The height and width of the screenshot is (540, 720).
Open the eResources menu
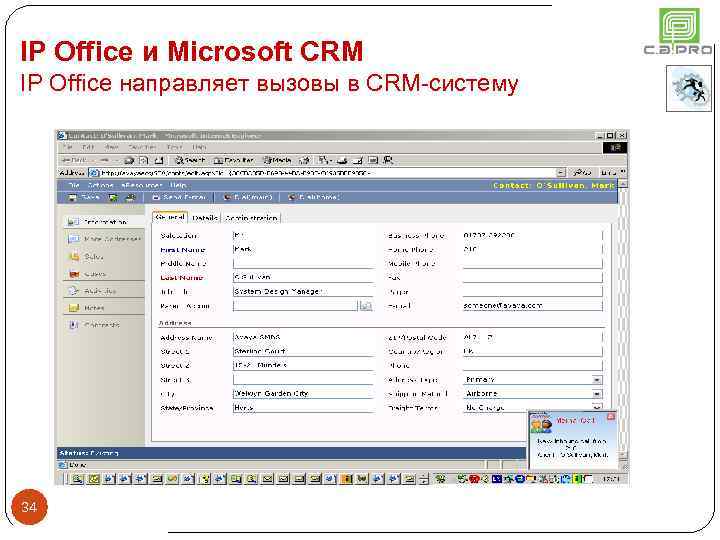(x=141, y=185)
